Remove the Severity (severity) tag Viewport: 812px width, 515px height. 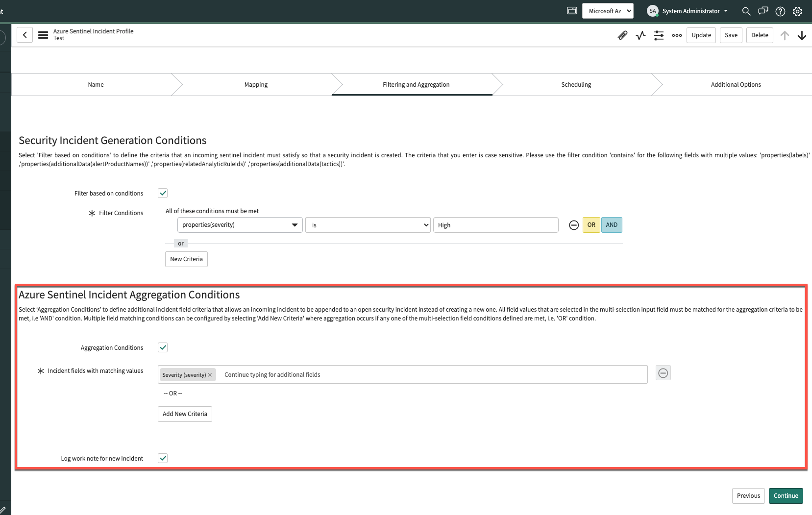(x=210, y=375)
